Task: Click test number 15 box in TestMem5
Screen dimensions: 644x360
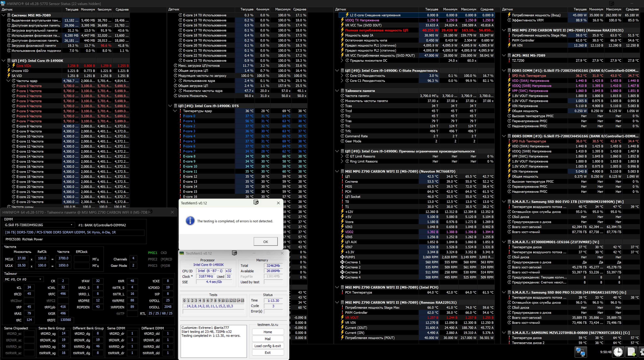Action: pos(242,301)
